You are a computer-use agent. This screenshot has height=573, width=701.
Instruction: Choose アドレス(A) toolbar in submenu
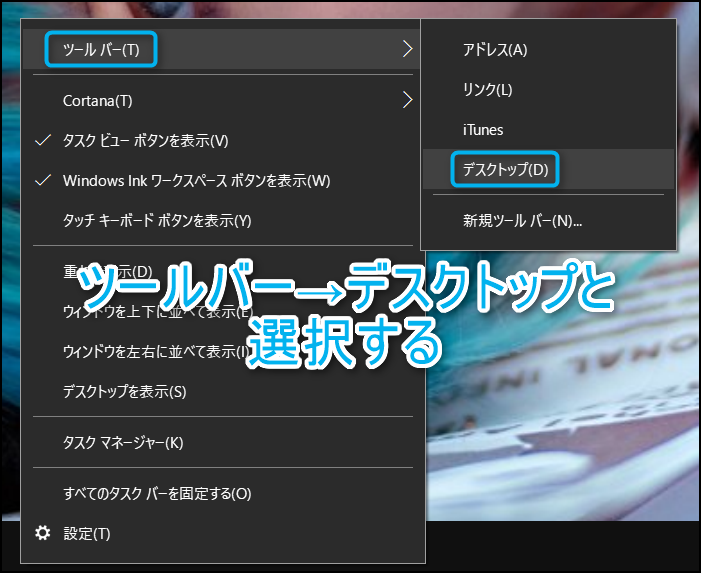coord(495,50)
